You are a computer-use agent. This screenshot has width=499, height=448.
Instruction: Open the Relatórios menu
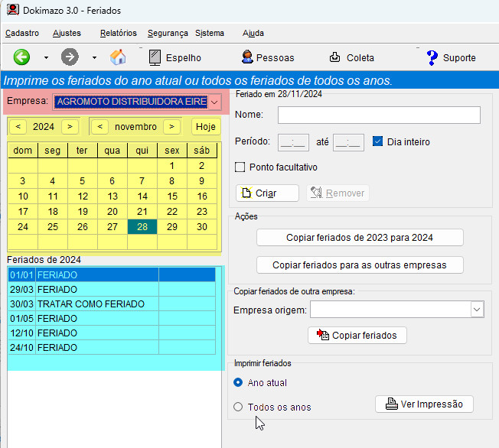coord(118,33)
